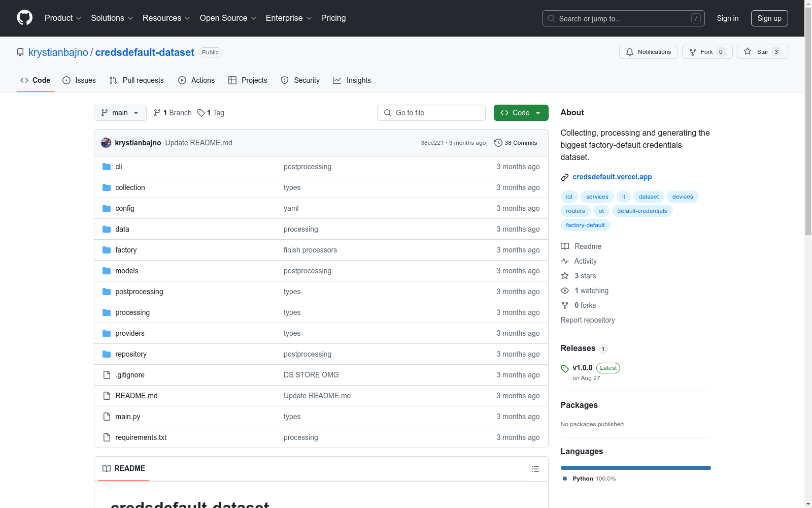Viewport: 812px width, 508px height.
Task: Click the main.py file icon
Action: [x=107, y=417]
